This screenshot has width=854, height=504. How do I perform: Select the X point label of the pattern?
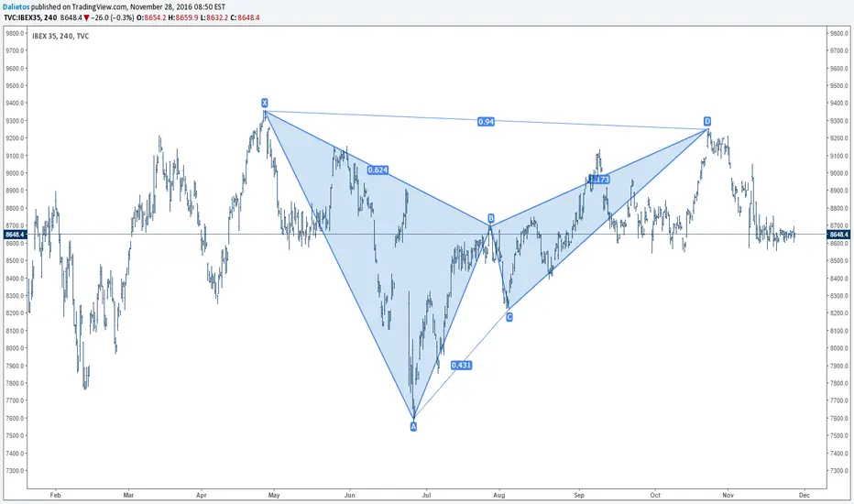point(265,103)
